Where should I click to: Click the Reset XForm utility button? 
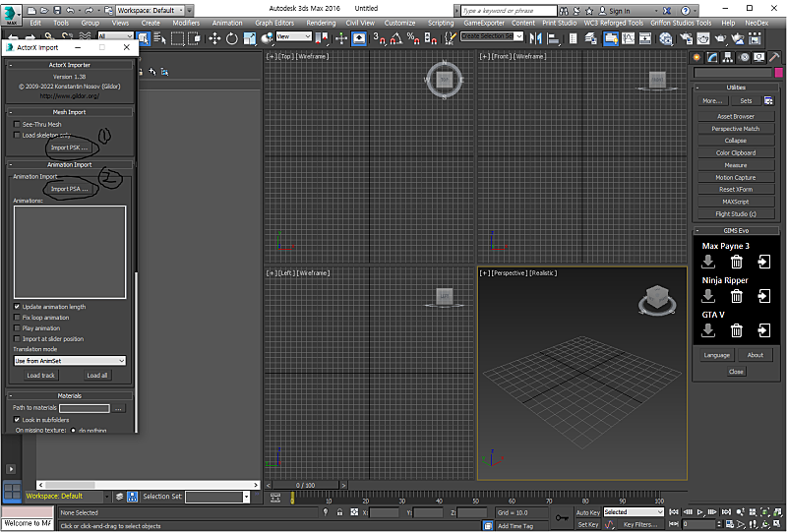coord(735,189)
